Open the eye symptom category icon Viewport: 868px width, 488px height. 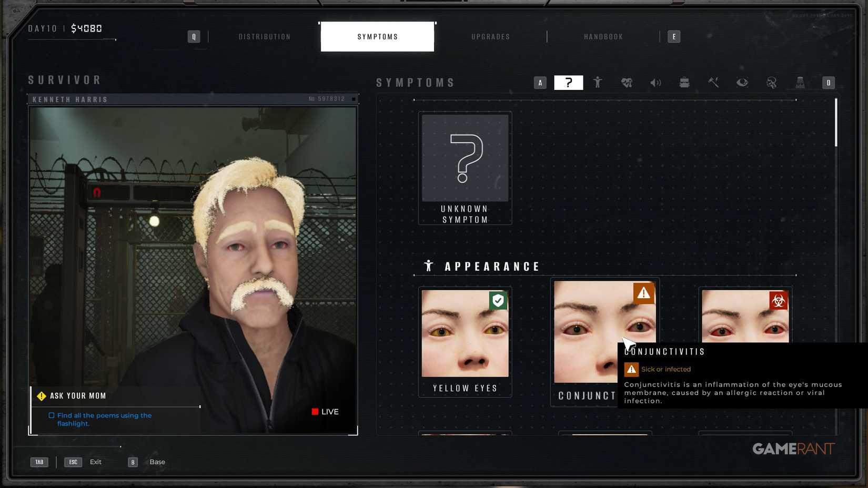[x=742, y=83]
